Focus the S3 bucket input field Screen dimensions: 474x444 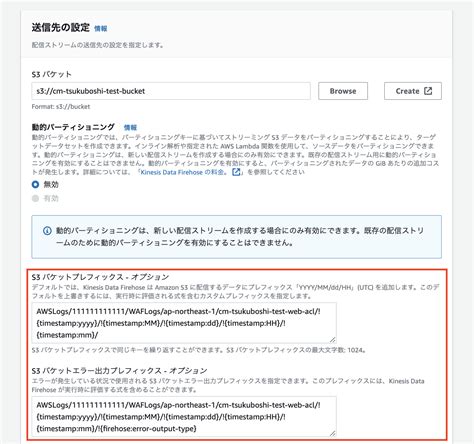click(171, 91)
